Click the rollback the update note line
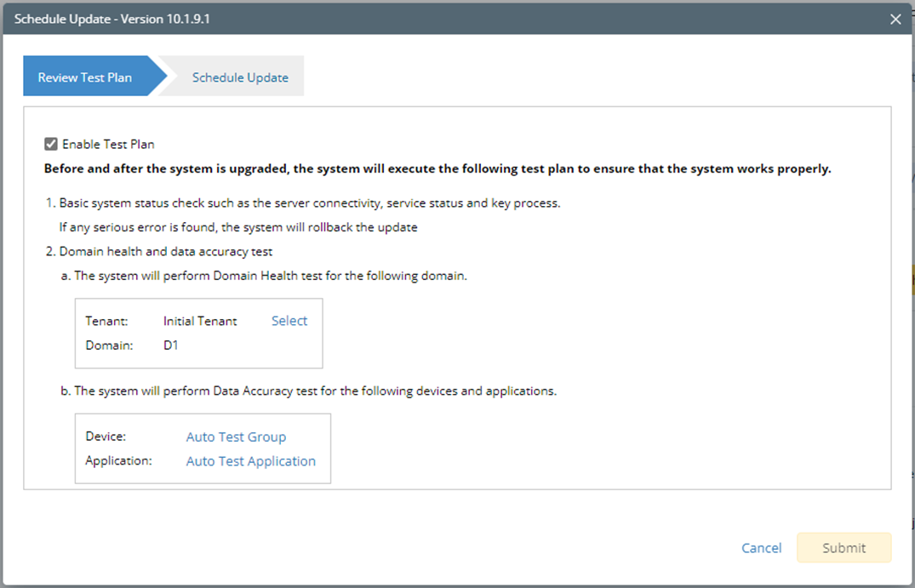Viewport: 915px width, 588px height. (x=237, y=227)
